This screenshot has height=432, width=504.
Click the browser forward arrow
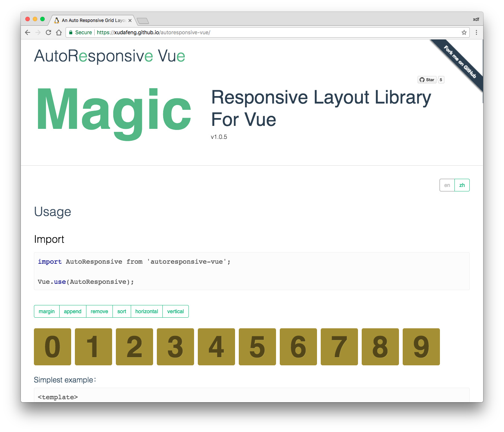tap(38, 32)
